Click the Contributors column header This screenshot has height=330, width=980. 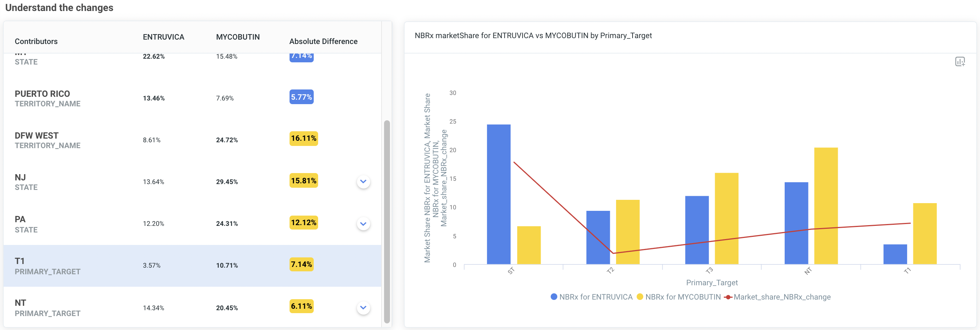(36, 41)
